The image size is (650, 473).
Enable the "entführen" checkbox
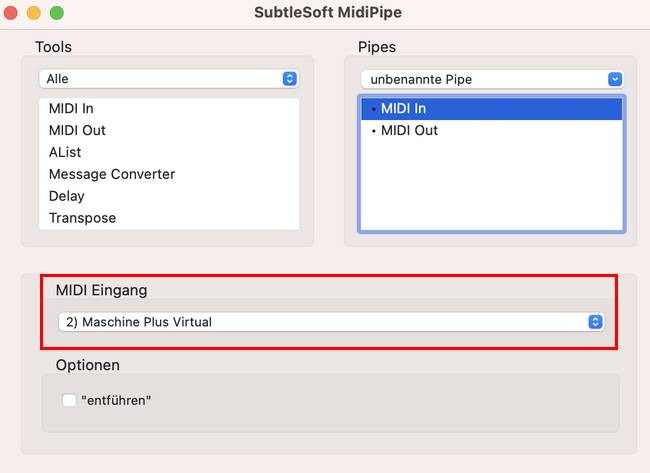[69, 400]
